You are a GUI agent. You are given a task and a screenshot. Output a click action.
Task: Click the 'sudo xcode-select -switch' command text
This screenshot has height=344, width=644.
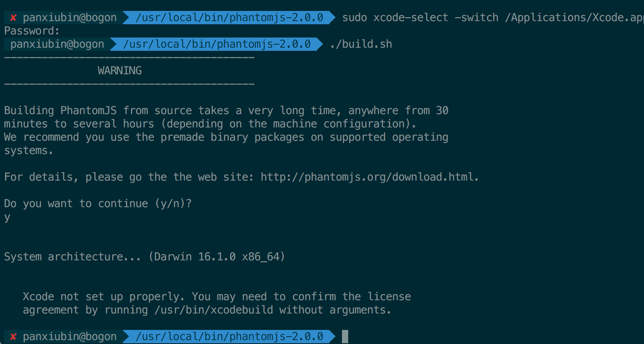pyautogui.click(x=420, y=18)
